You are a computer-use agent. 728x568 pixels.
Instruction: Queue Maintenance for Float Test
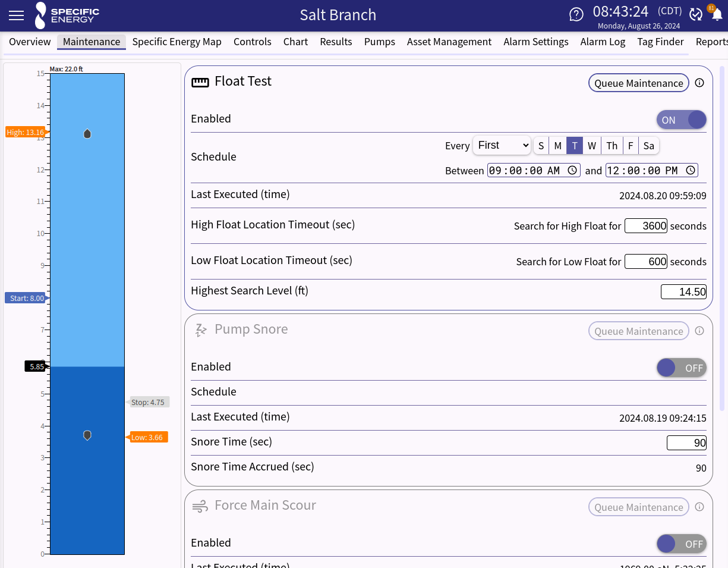[x=639, y=83]
